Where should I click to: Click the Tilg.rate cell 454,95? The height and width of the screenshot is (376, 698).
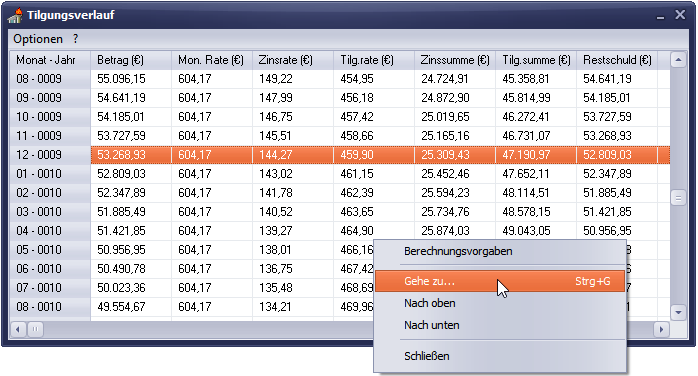click(x=374, y=79)
